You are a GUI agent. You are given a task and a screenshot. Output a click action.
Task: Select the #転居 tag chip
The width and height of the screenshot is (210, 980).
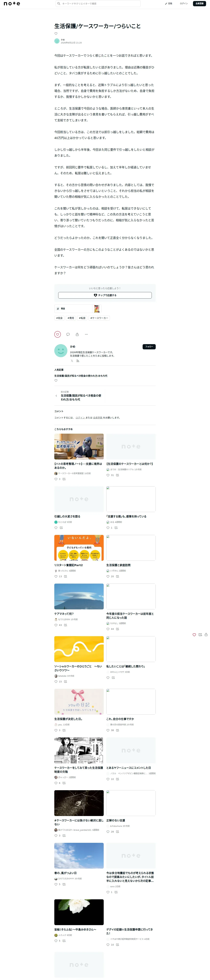[82, 318]
